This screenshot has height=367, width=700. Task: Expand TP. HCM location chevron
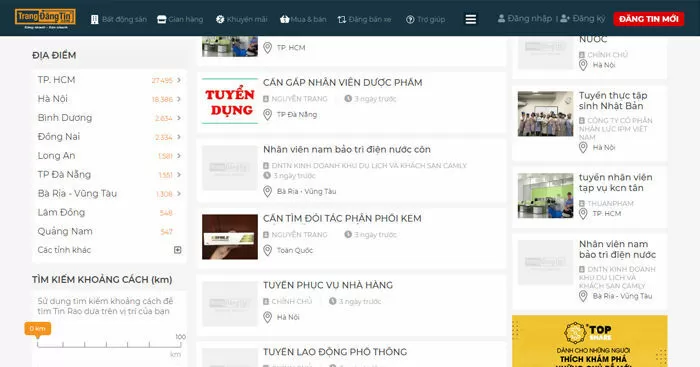click(x=179, y=80)
